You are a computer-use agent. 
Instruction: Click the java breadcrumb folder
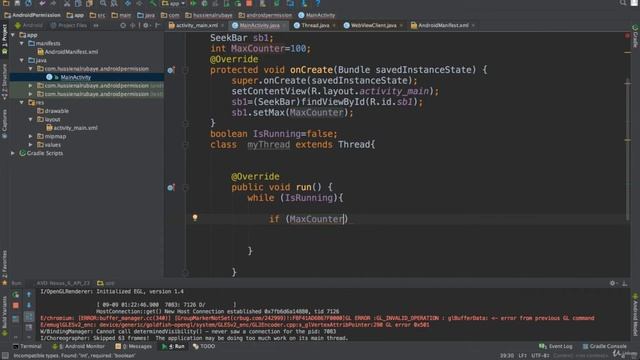146,15
